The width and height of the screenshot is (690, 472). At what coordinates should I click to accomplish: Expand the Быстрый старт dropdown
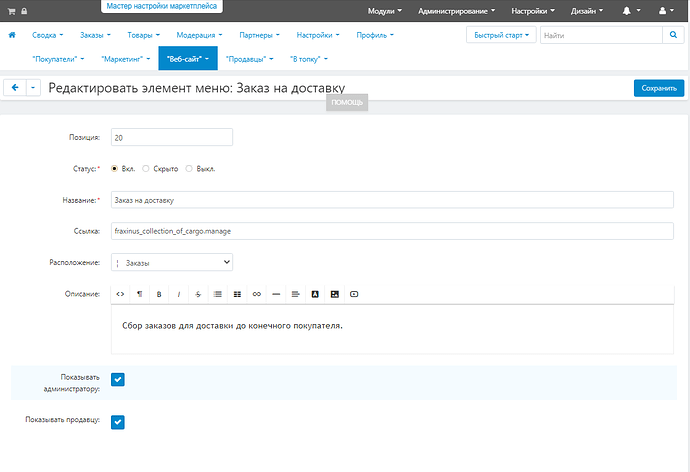pos(501,35)
